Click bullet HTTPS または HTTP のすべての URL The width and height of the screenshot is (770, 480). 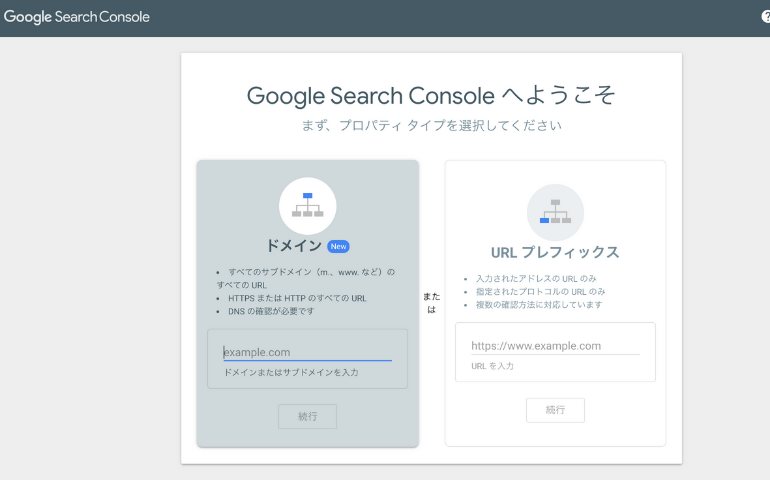click(x=297, y=298)
